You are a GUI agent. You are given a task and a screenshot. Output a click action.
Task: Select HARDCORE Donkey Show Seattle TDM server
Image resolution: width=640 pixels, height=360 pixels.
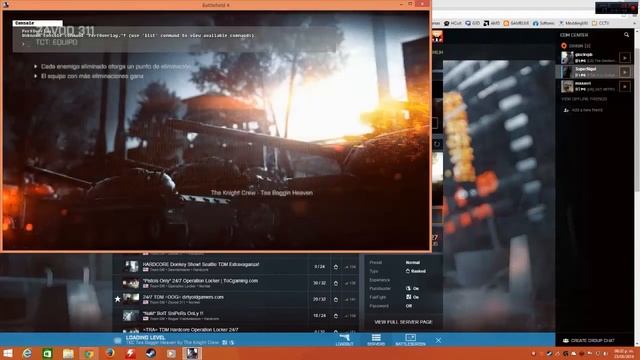point(236,267)
